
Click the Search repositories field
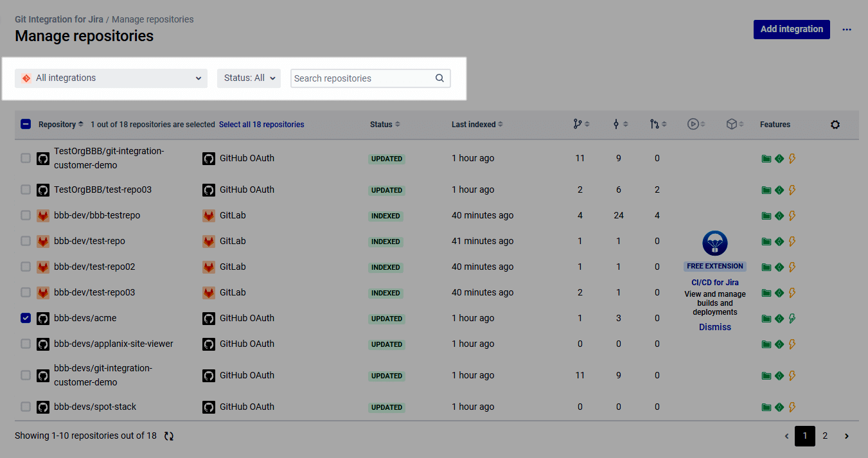point(371,78)
